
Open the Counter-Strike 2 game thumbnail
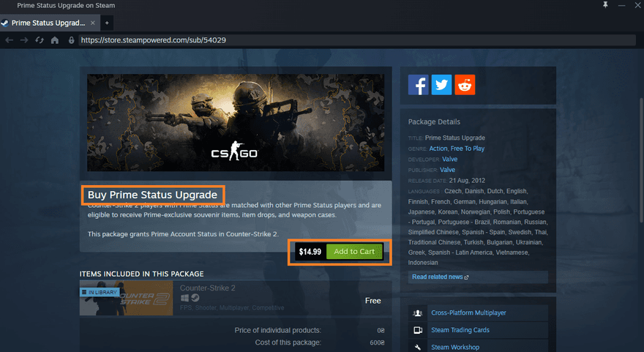click(126, 298)
